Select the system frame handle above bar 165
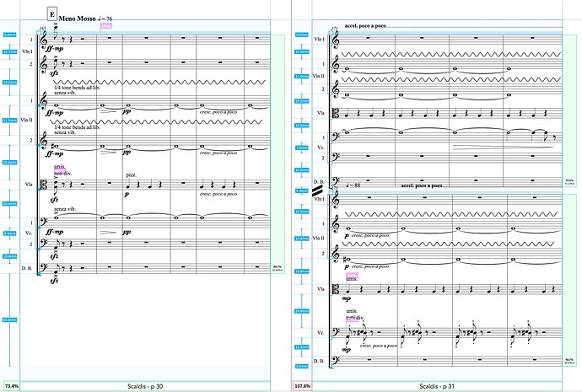 pos(39,33)
